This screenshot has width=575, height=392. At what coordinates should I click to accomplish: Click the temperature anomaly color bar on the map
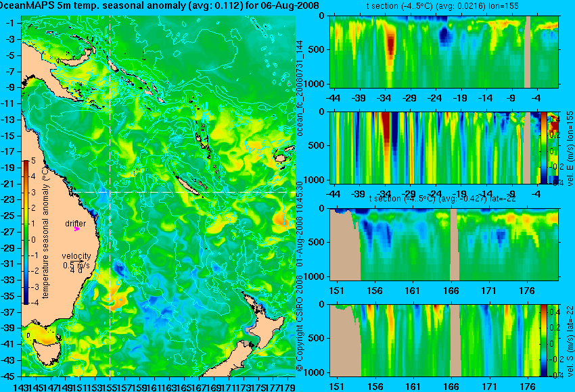(x=26, y=232)
